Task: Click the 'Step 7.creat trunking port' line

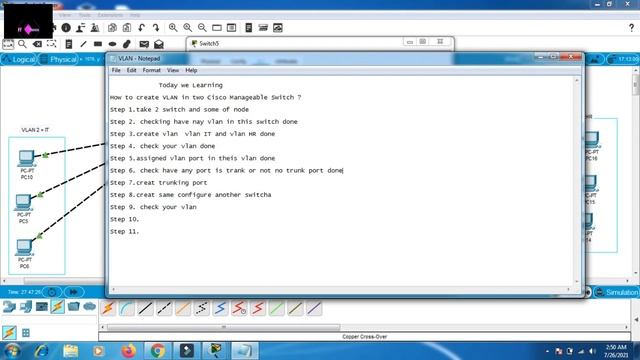Action: tap(158, 182)
